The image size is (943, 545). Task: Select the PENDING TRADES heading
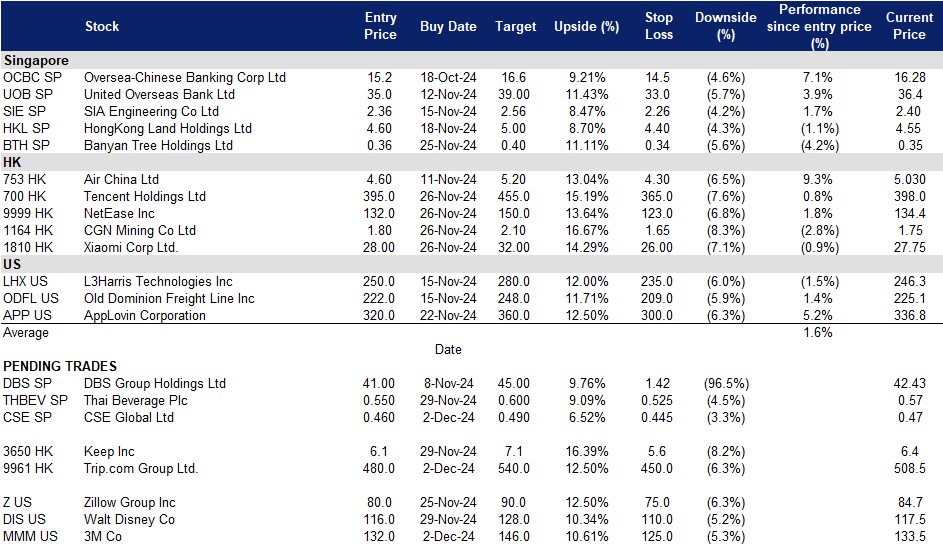pyautogui.click(x=60, y=366)
